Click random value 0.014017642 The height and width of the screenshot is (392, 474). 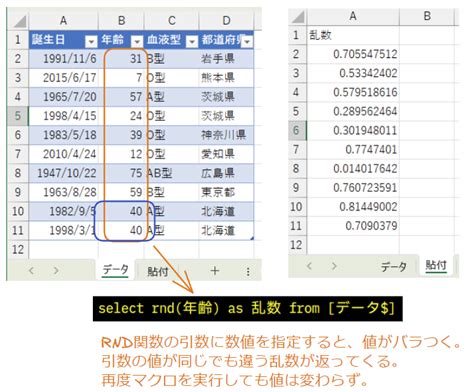(353, 169)
